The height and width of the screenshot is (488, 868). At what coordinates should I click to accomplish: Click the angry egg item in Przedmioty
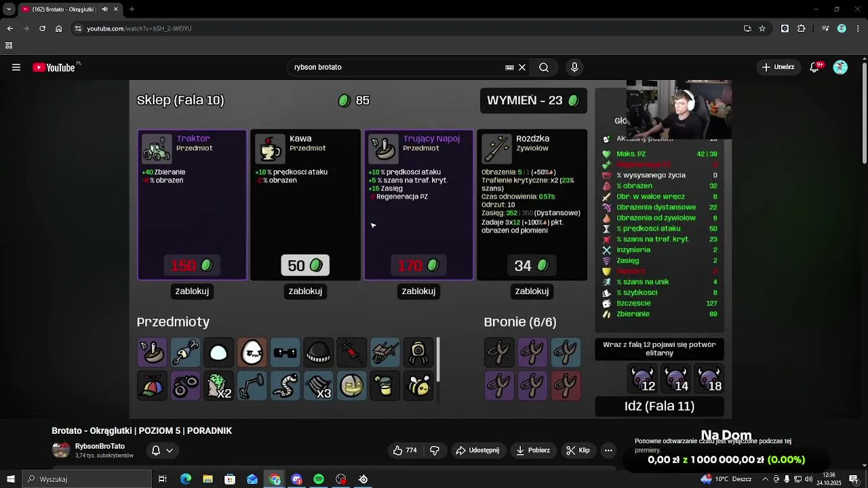click(x=252, y=352)
